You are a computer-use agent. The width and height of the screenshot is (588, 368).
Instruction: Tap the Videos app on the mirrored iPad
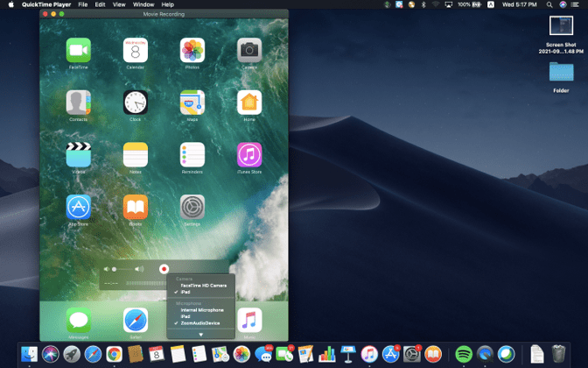click(79, 154)
